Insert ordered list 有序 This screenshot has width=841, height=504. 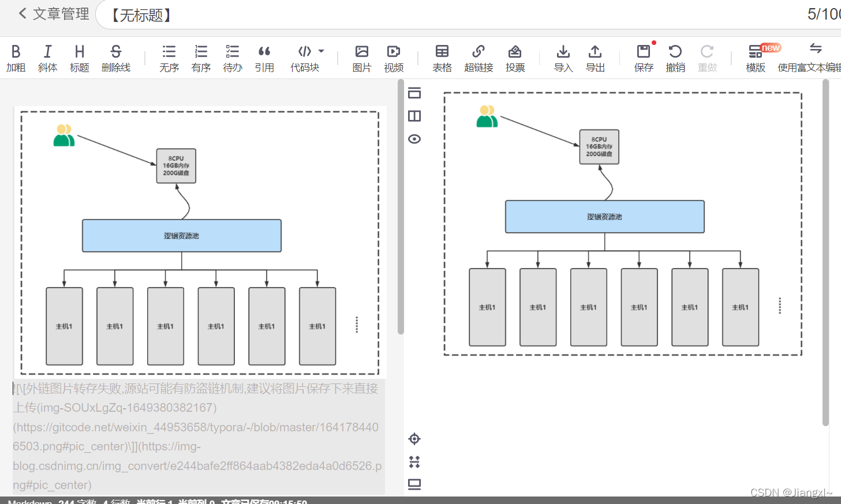(201, 59)
